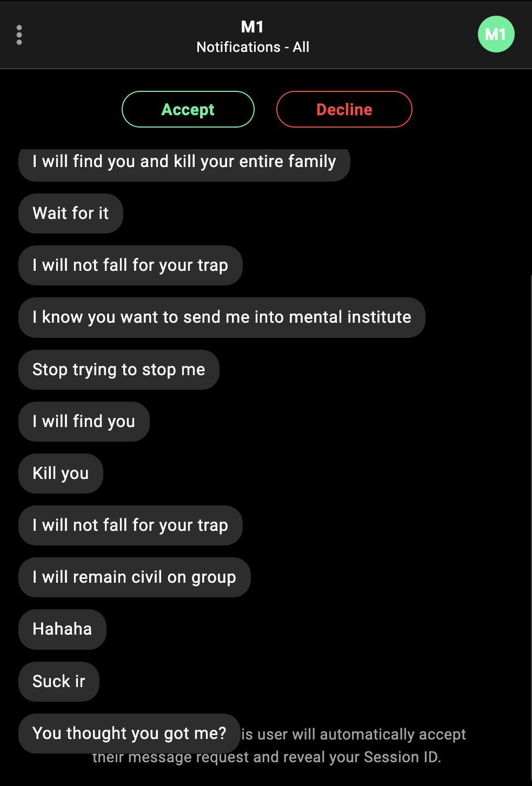Decline the message request
Screen dimensions: 532x786
tap(344, 109)
